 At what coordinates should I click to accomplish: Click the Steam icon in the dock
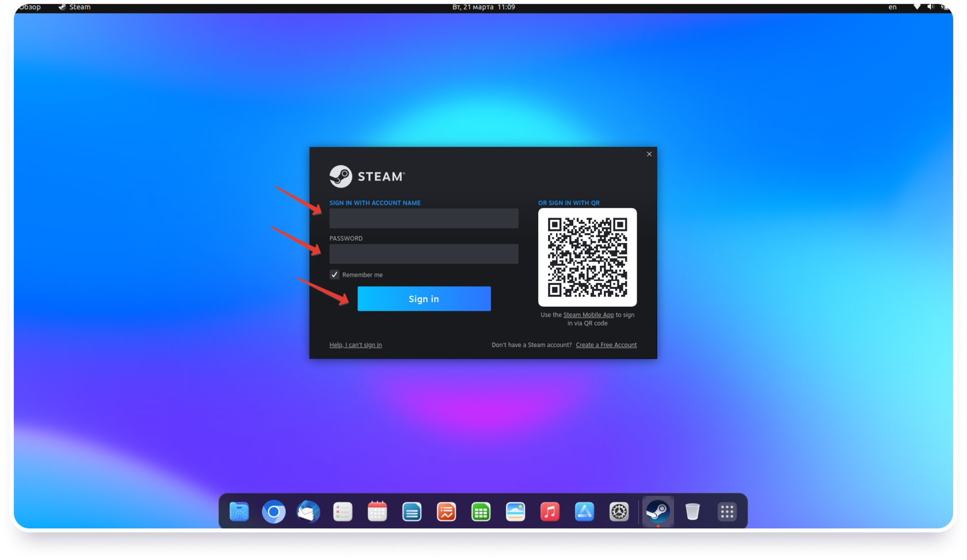coord(657,511)
